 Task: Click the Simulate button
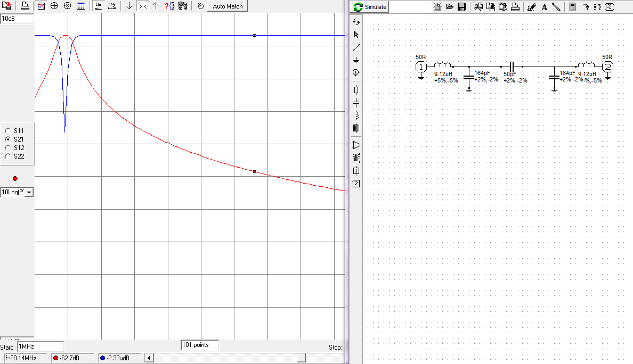pyautogui.click(x=370, y=7)
